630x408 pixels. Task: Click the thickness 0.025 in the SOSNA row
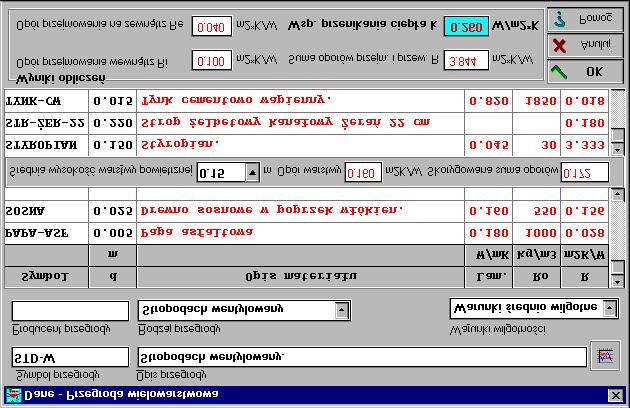pos(112,211)
